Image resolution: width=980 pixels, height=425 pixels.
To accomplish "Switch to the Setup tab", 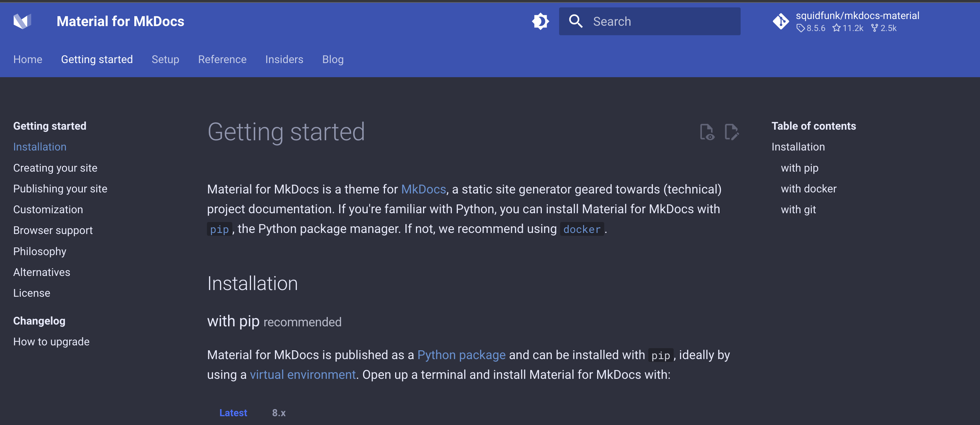I will coord(165,59).
